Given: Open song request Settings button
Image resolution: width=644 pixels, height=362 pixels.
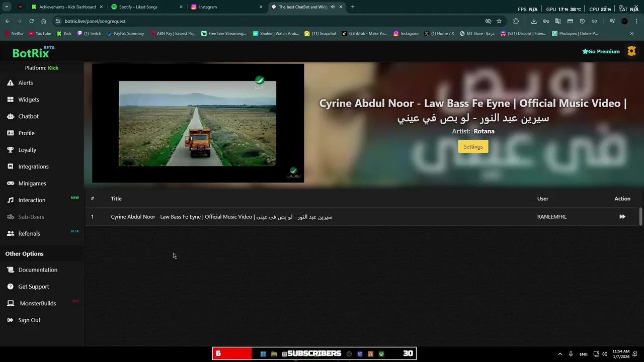Looking at the screenshot, I should (473, 147).
